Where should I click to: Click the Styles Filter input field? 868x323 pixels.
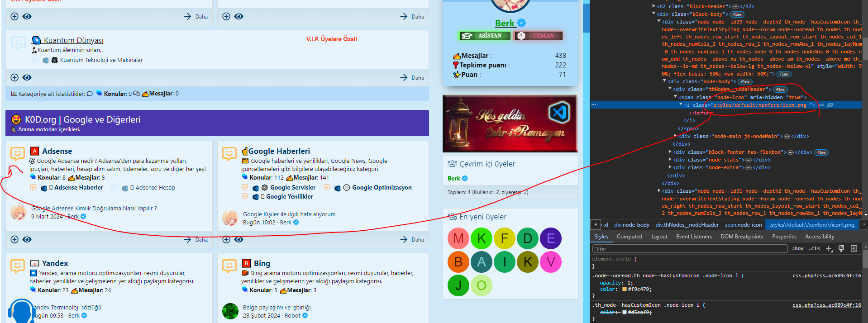[690, 249]
